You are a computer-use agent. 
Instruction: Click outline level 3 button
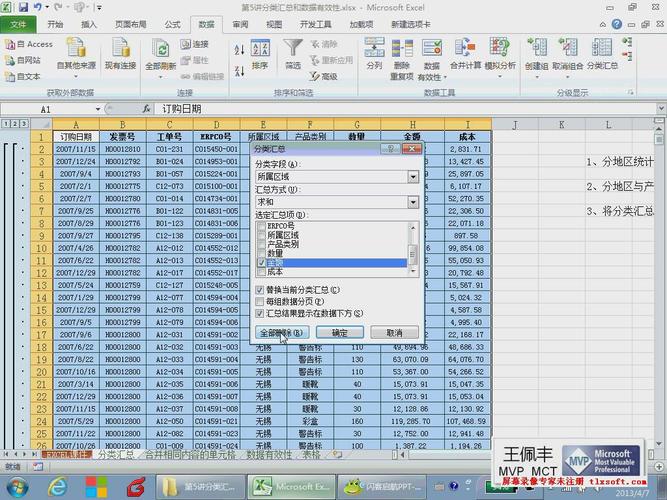pos(24,124)
